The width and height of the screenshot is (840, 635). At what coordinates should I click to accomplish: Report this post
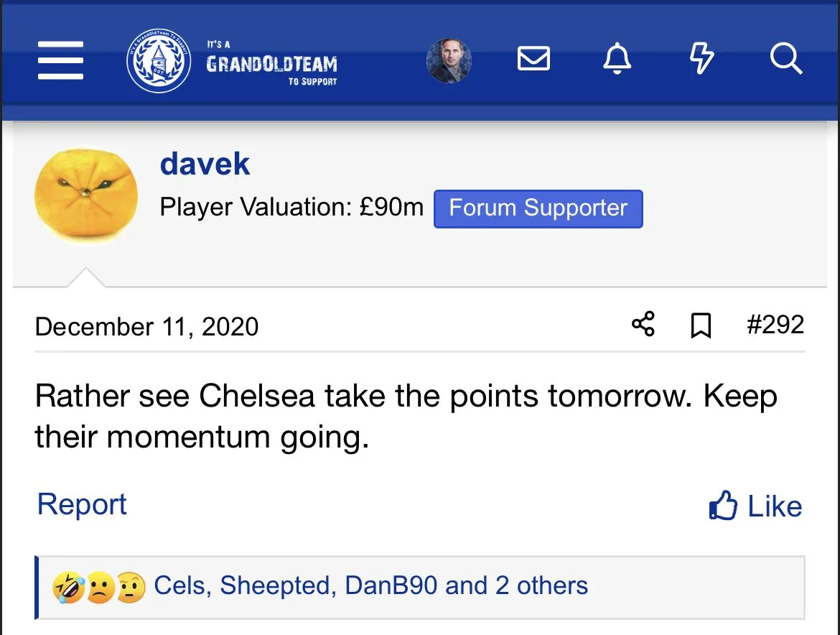click(82, 504)
